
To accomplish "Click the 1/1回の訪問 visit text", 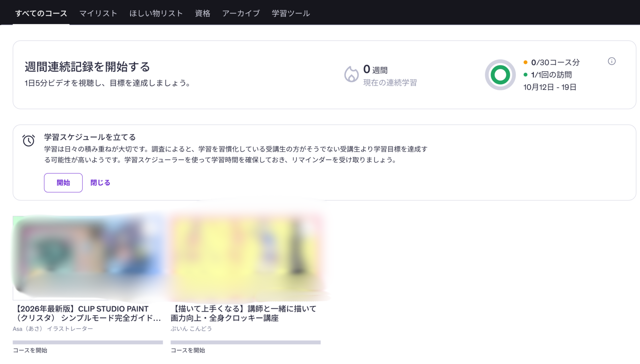I will click(551, 75).
